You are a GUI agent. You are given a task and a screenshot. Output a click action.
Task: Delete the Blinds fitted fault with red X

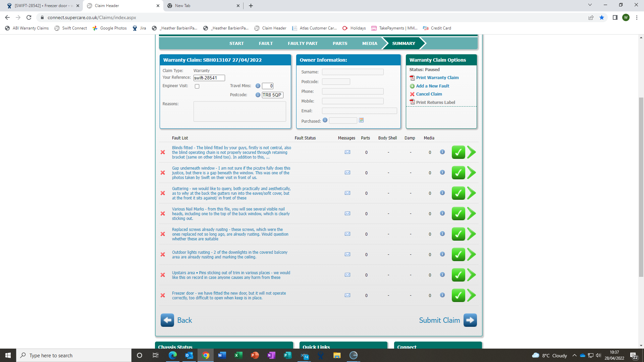[x=163, y=152]
